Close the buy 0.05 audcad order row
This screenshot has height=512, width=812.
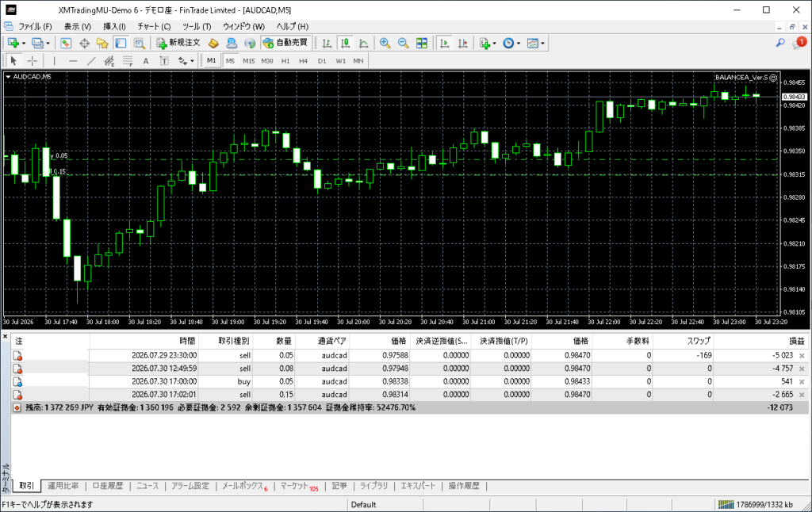click(x=802, y=381)
